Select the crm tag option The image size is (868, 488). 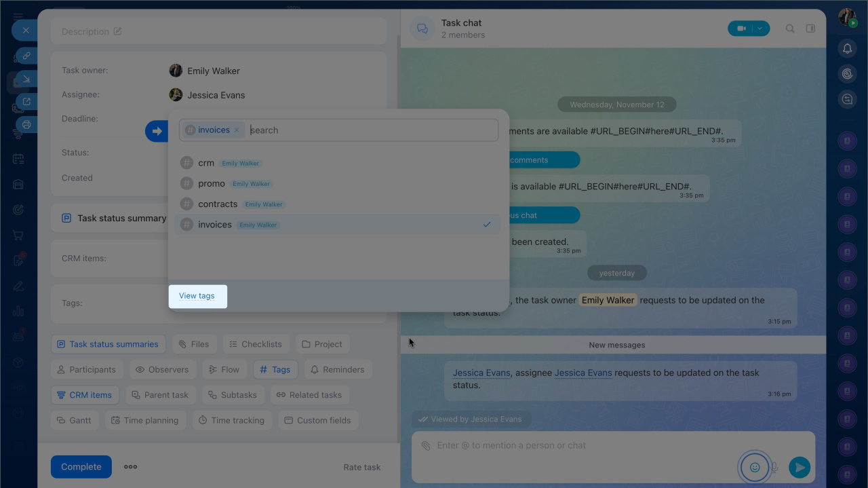206,163
